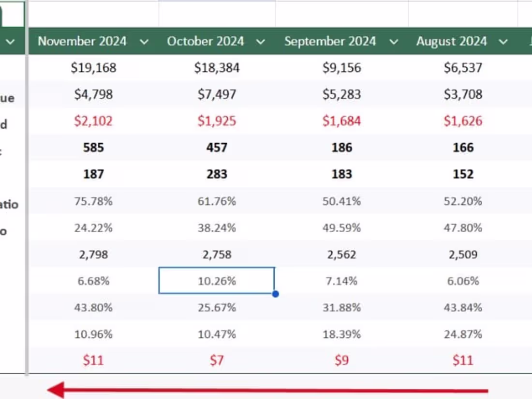Click the fill handle on the selected cell
The height and width of the screenshot is (399, 532).
pos(275,294)
